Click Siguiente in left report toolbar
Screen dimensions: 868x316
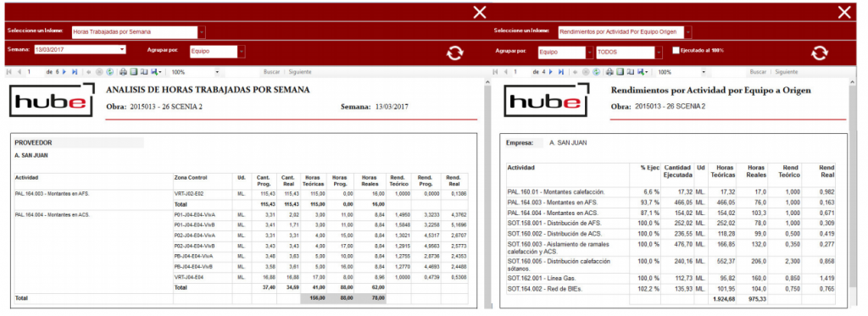[x=301, y=72]
